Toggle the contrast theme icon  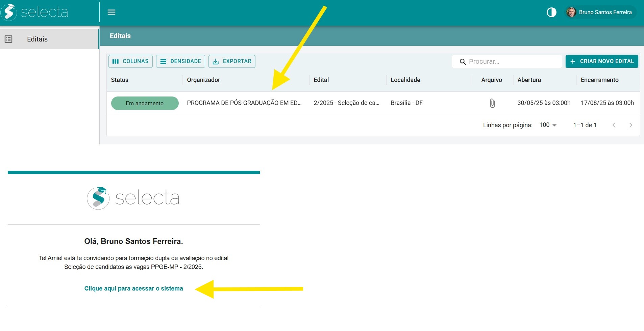pos(551,12)
